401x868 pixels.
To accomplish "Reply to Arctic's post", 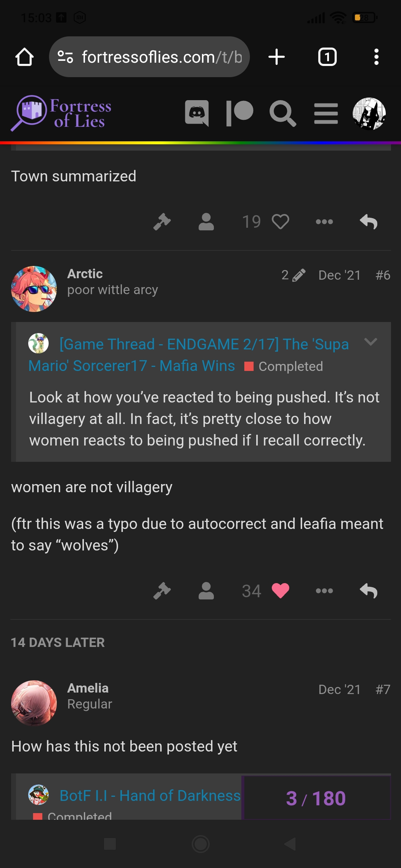I will coord(369,591).
